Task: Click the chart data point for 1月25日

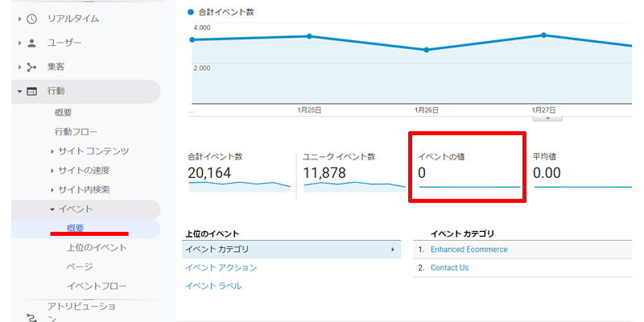Action: 309,36
